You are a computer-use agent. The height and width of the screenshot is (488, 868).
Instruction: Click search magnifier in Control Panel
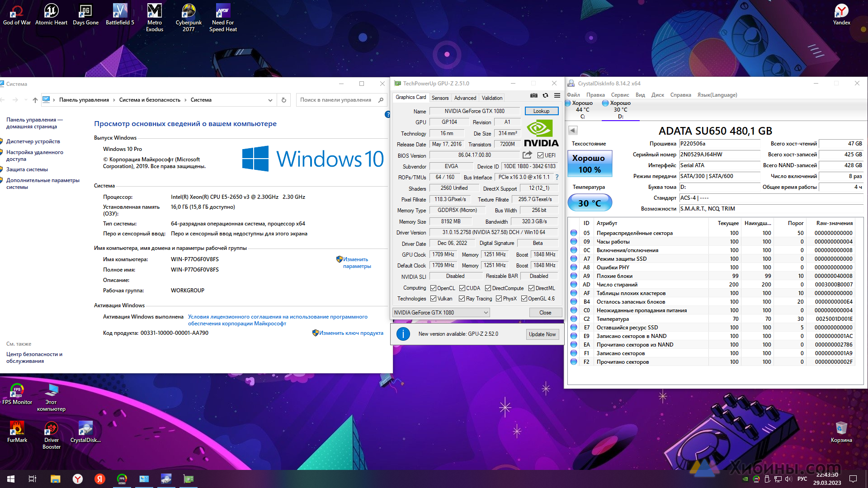pos(381,100)
